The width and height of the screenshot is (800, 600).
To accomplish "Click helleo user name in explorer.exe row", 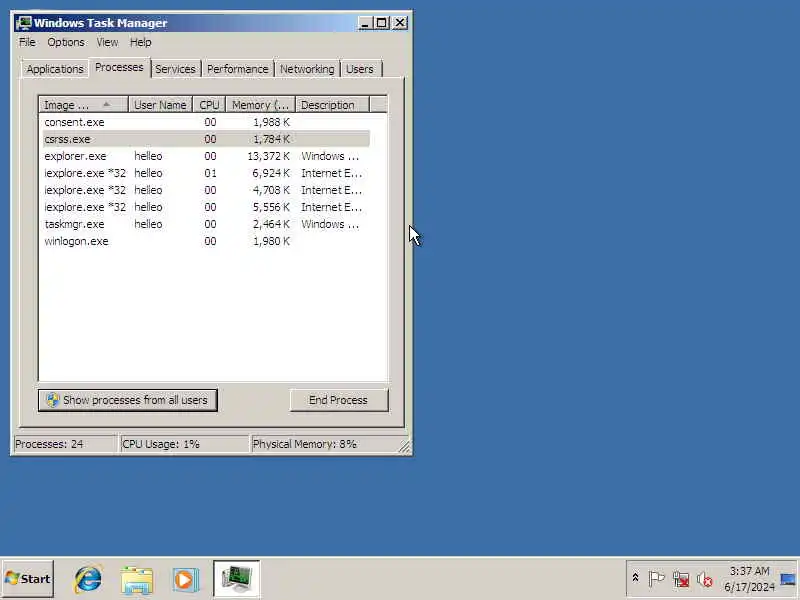I will coord(148,156).
